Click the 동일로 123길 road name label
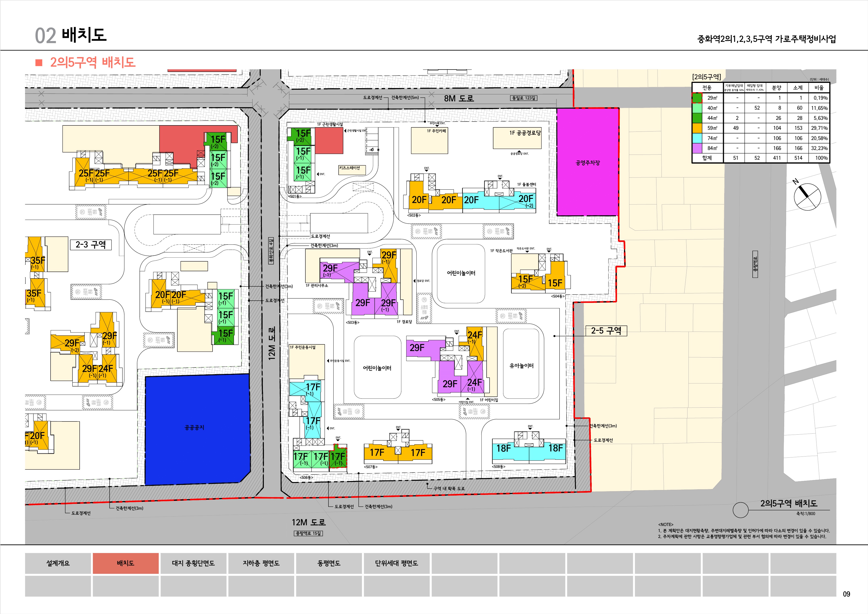This screenshot has height=614, width=868. click(x=523, y=98)
